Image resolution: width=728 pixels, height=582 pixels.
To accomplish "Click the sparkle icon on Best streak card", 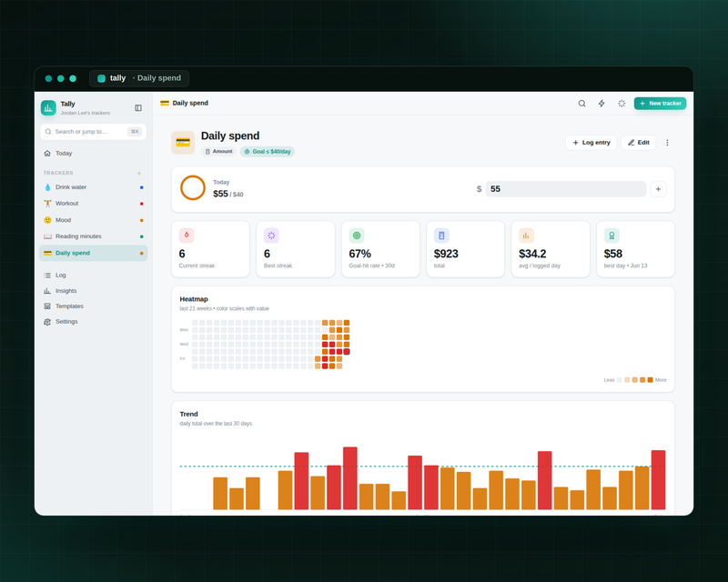I will click(x=271, y=236).
